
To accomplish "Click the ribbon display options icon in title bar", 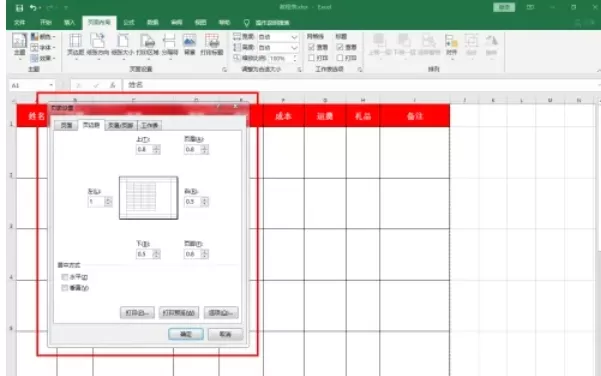I will 530,7.
